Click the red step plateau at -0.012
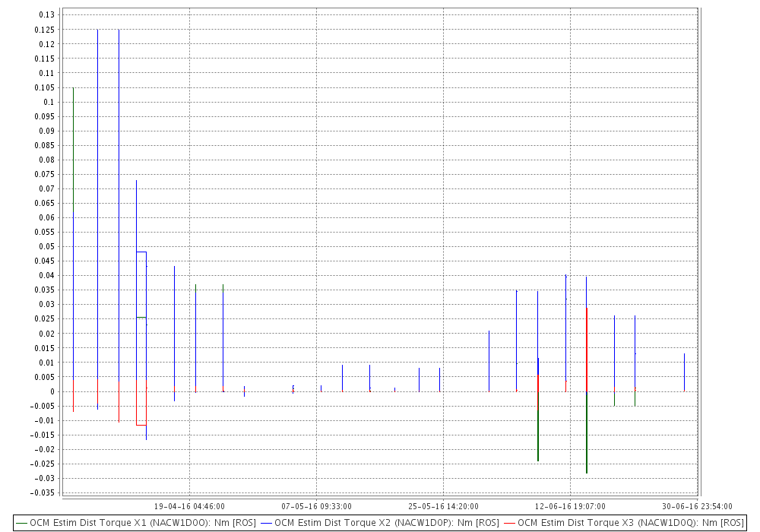The height and width of the screenshot is (532, 760). click(x=141, y=425)
